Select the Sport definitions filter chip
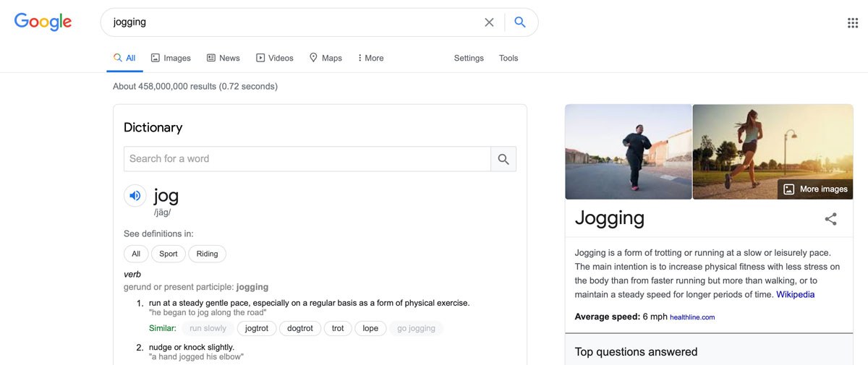868x365 pixels. click(169, 254)
